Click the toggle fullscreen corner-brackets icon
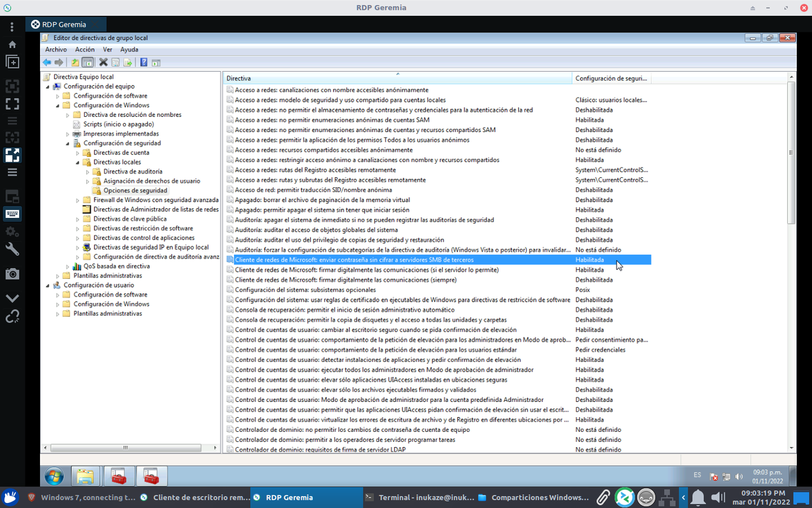 pos(12,103)
